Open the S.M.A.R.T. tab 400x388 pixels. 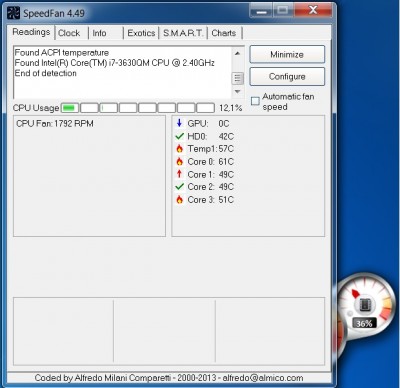click(x=183, y=33)
